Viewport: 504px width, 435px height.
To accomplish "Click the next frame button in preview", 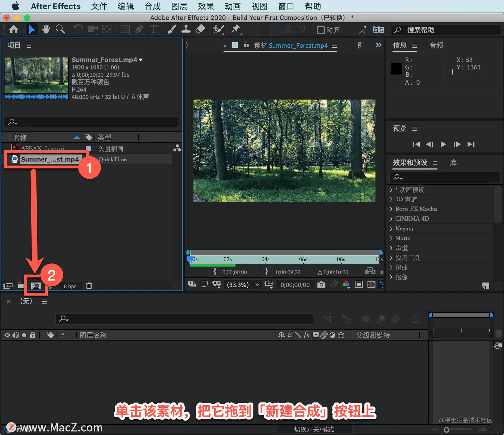I will click(457, 144).
